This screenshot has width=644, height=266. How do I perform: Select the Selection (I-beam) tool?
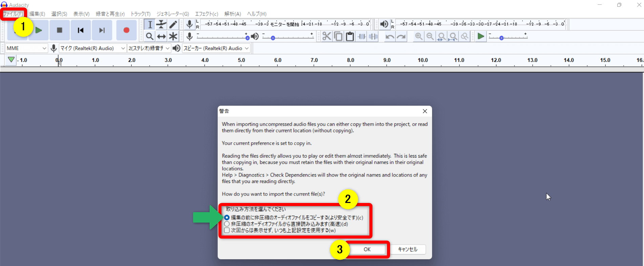point(150,24)
